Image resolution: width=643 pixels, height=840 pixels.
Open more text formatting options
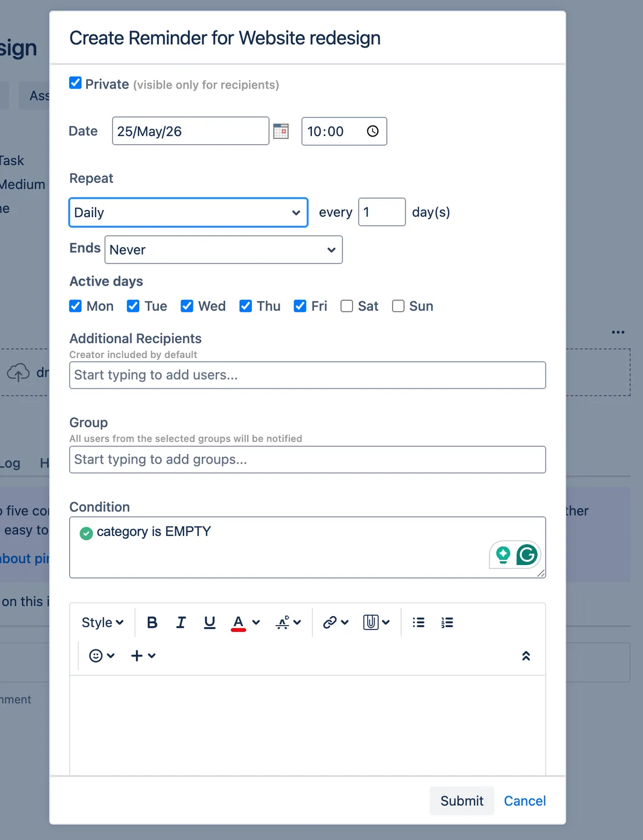pyautogui.click(x=282, y=622)
